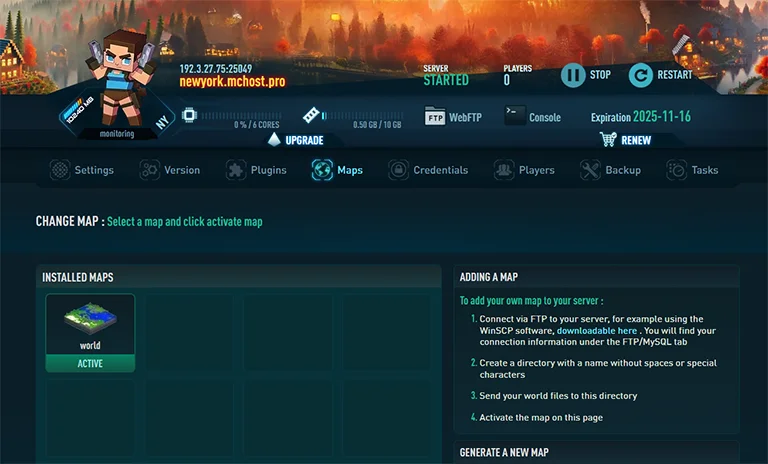Click the 'downloadable here' WinSCP link
The height and width of the screenshot is (464, 768).
click(596, 330)
